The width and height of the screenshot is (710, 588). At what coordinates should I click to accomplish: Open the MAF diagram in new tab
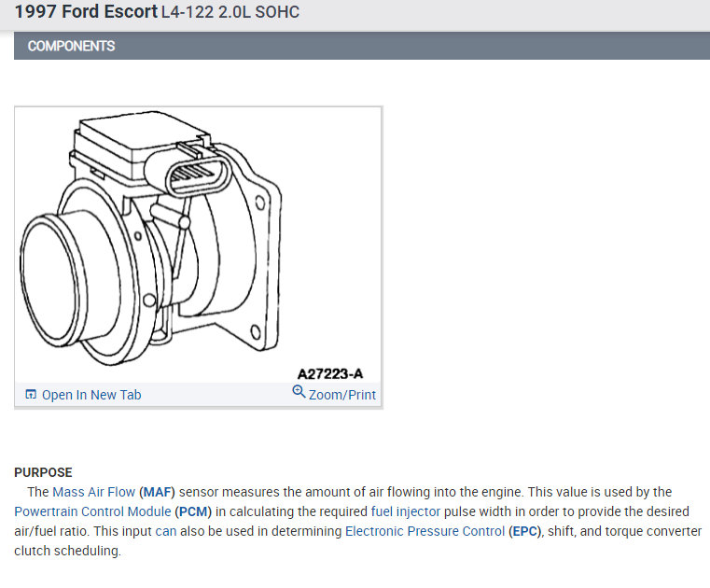click(x=91, y=395)
